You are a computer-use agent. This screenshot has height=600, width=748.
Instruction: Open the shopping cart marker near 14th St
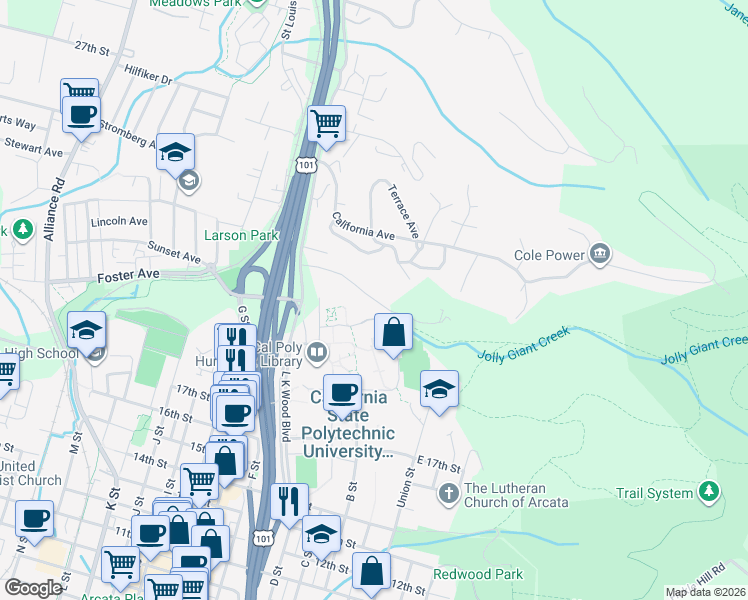point(200,481)
